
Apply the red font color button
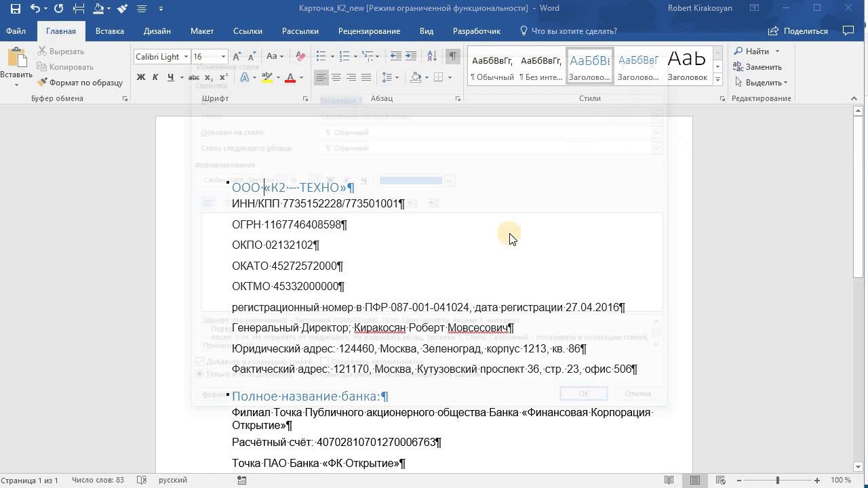(290, 77)
